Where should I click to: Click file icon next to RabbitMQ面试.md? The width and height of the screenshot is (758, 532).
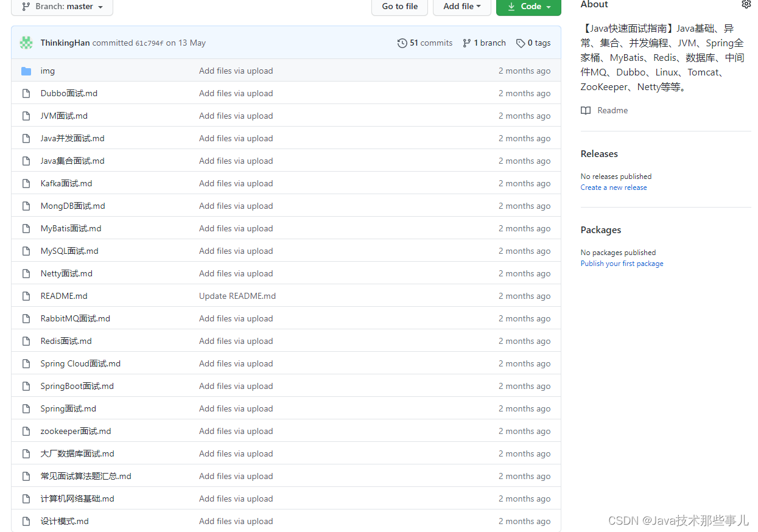click(26, 319)
